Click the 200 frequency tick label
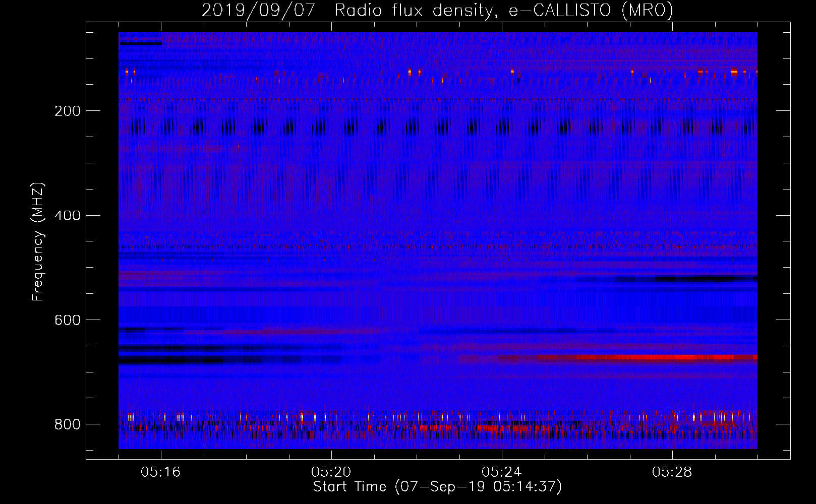This screenshot has width=816, height=504. click(67, 111)
